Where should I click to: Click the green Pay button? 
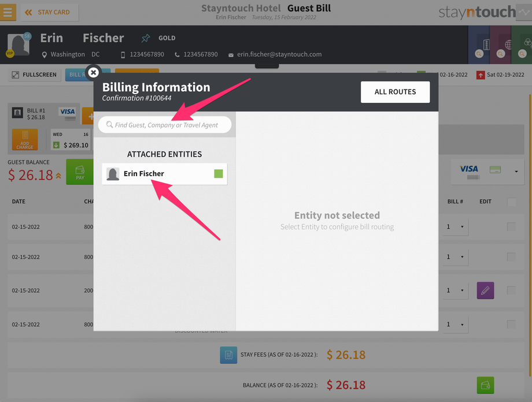80,172
